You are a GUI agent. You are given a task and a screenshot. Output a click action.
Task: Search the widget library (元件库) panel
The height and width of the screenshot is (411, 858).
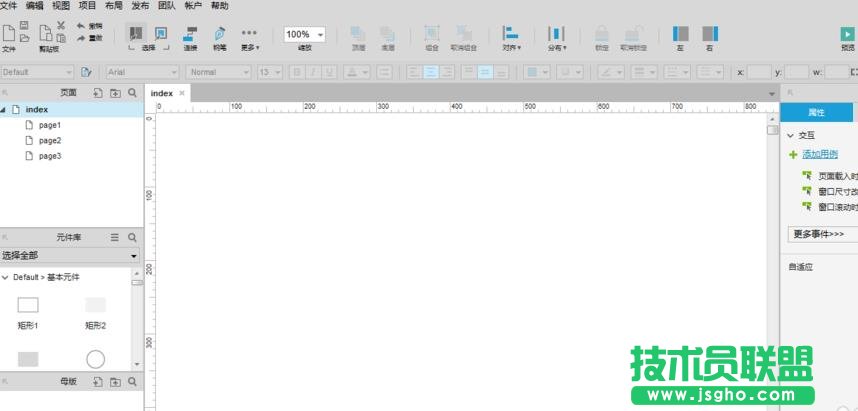click(x=132, y=237)
